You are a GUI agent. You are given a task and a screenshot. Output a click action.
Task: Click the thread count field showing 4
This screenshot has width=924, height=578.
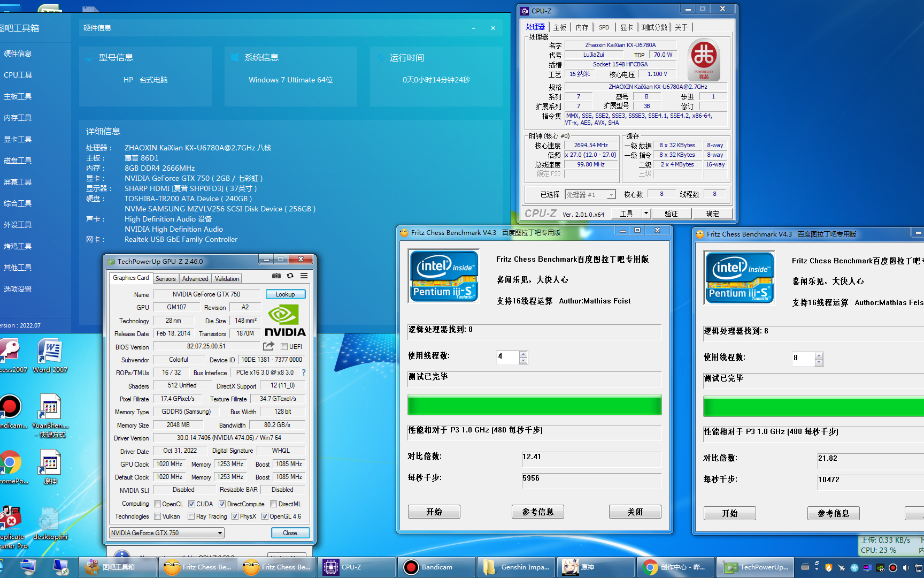pos(507,357)
